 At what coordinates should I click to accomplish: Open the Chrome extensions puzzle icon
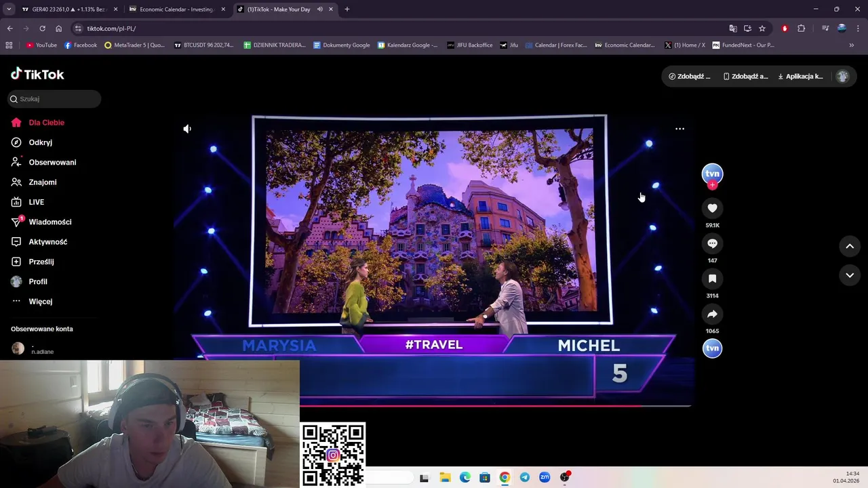(801, 28)
